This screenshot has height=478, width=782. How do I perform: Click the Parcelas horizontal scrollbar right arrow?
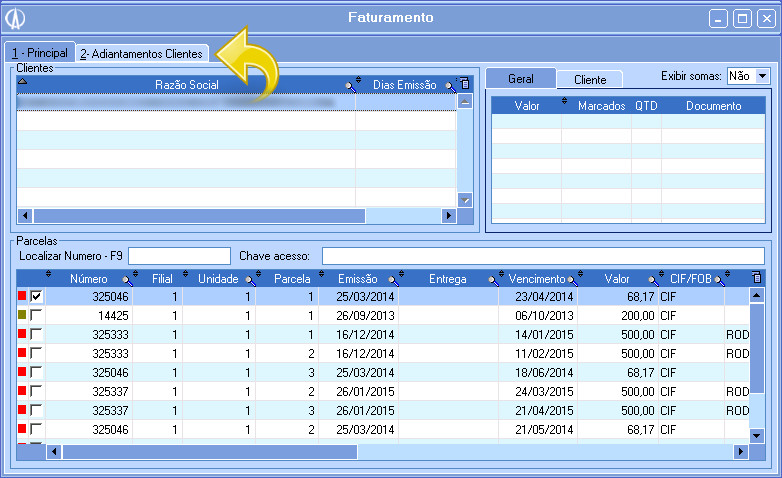740,452
